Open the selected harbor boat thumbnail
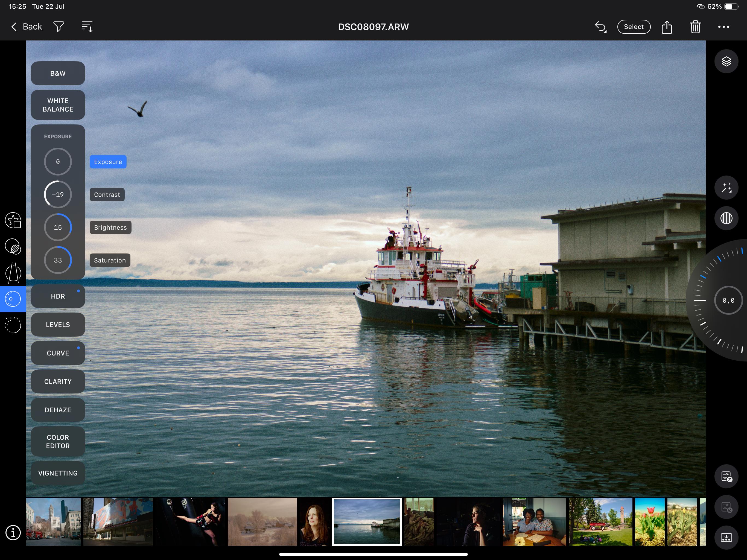Screen dimensions: 747x560 tap(367, 521)
